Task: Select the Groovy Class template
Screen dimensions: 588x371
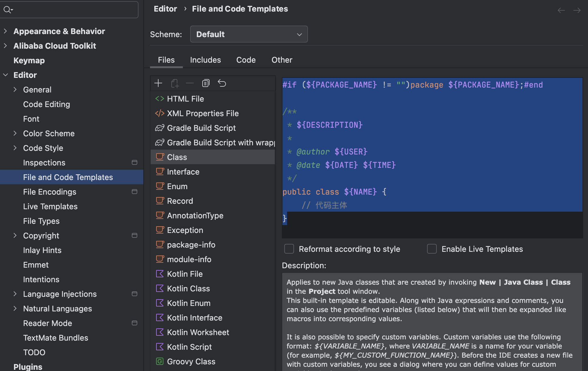Action: coord(191,361)
